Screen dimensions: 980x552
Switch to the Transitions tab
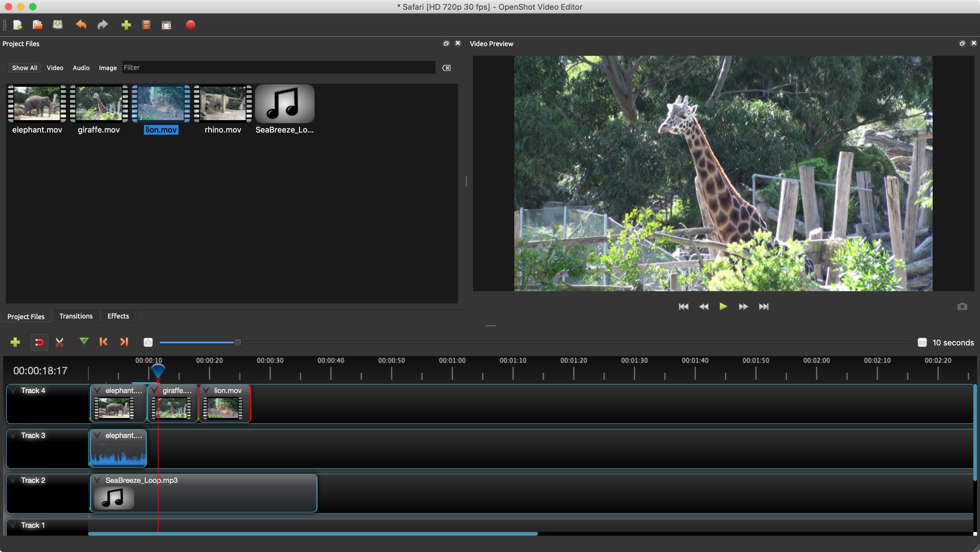[75, 315]
